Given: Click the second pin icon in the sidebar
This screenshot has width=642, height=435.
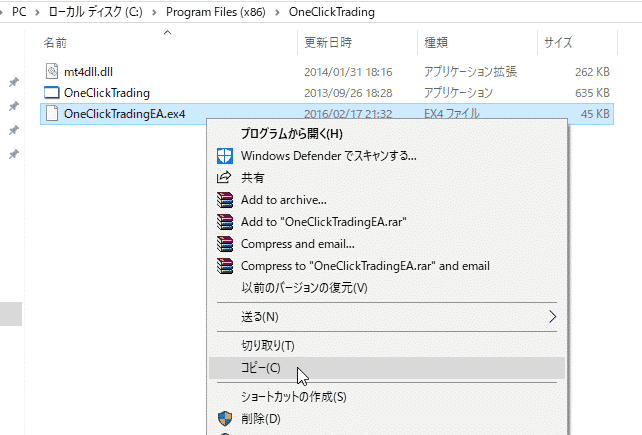Looking at the screenshot, I should point(14,106).
